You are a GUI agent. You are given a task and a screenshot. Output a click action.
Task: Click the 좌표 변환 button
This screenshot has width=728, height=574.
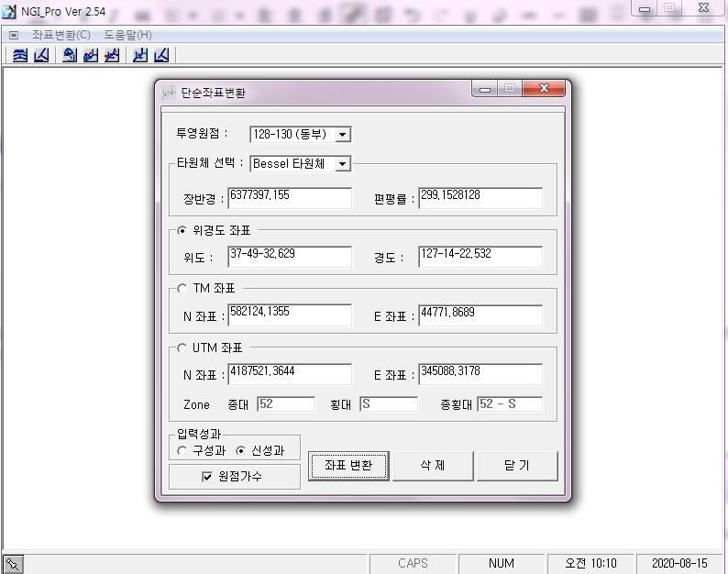(x=348, y=466)
